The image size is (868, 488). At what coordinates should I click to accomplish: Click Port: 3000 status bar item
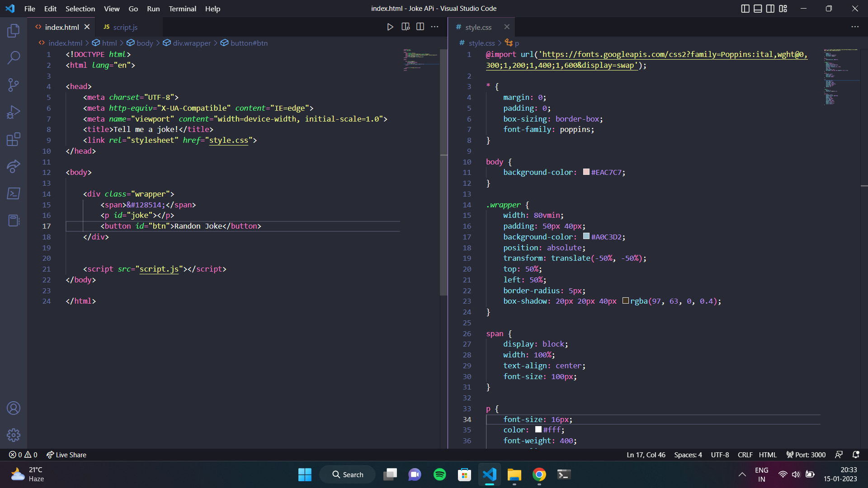click(806, 455)
